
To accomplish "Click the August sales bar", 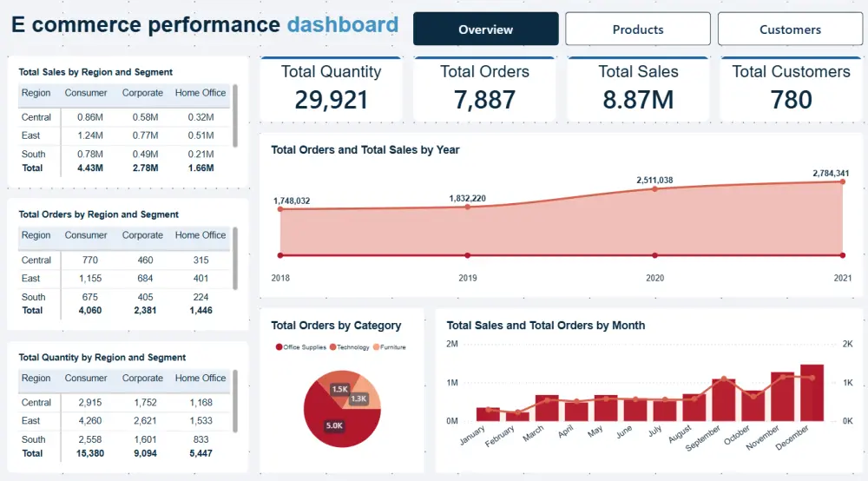I will pyautogui.click(x=694, y=407).
